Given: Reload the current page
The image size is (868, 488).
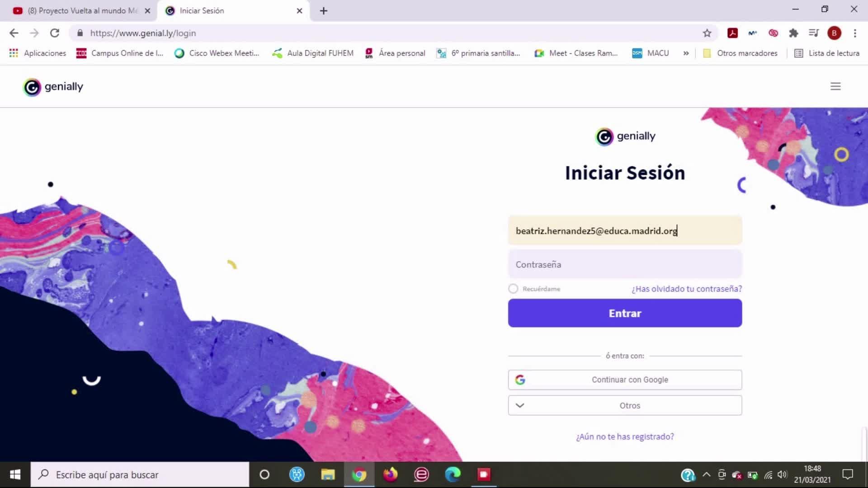Looking at the screenshot, I should [x=55, y=33].
